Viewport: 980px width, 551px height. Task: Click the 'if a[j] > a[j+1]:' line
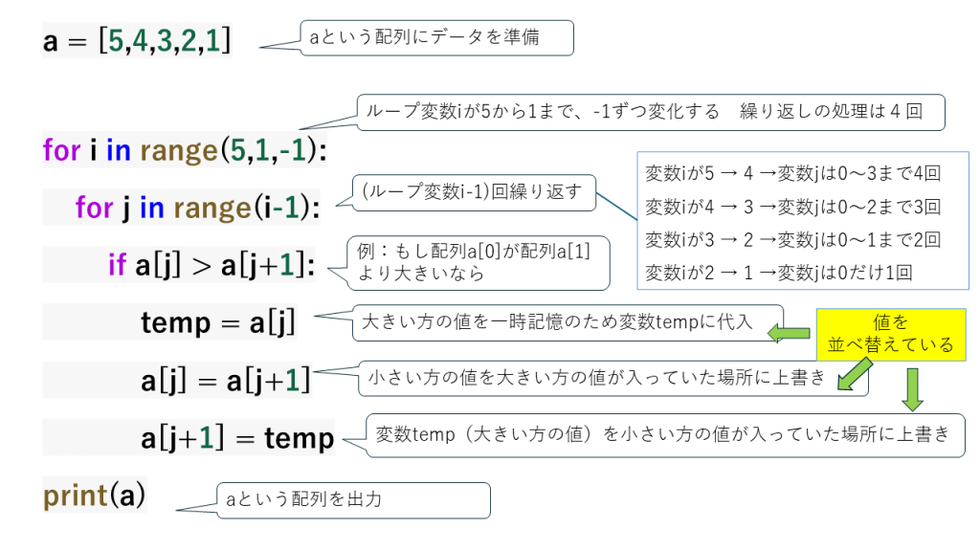click(212, 266)
